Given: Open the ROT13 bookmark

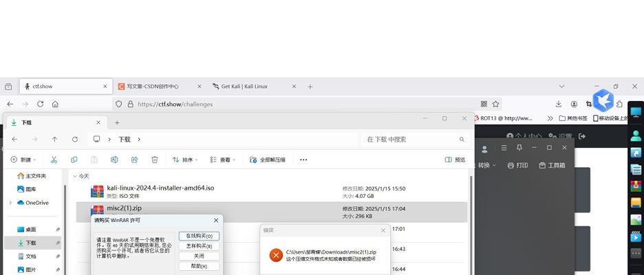Looking at the screenshot, I should [x=503, y=118].
